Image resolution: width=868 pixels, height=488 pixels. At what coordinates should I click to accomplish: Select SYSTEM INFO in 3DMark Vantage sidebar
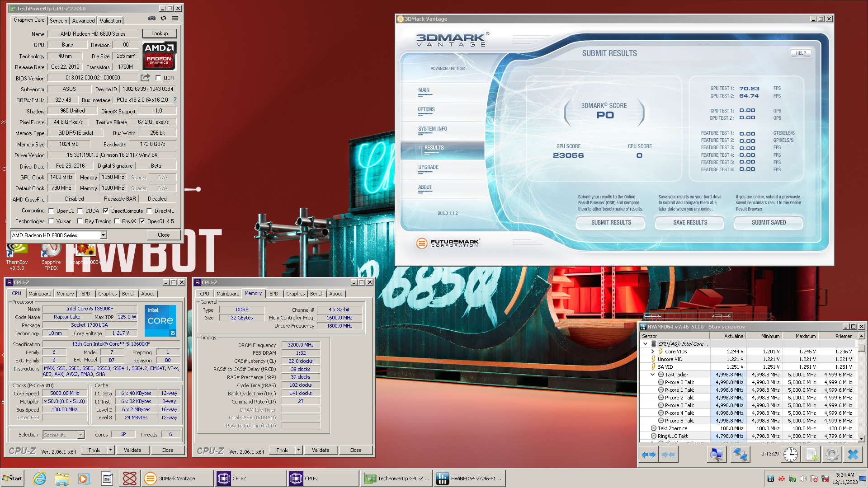pos(433,129)
